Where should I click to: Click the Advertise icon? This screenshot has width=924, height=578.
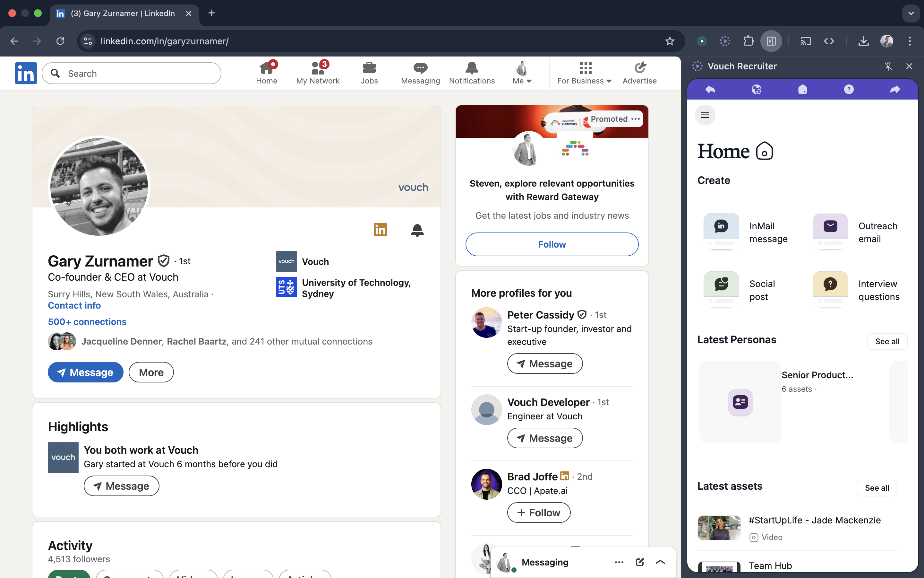[x=639, y=73]
